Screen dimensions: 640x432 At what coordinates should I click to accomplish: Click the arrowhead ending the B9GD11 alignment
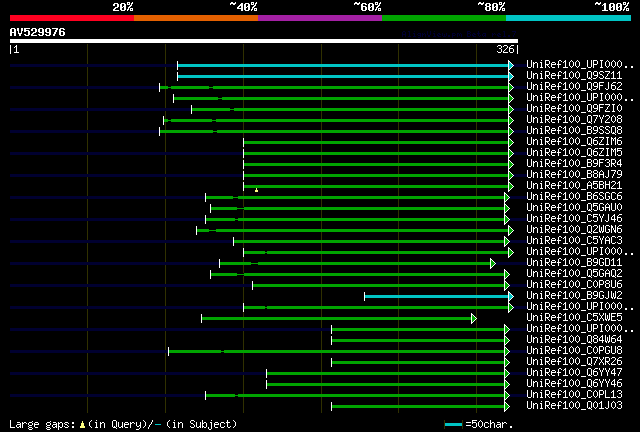pos(493,263)
